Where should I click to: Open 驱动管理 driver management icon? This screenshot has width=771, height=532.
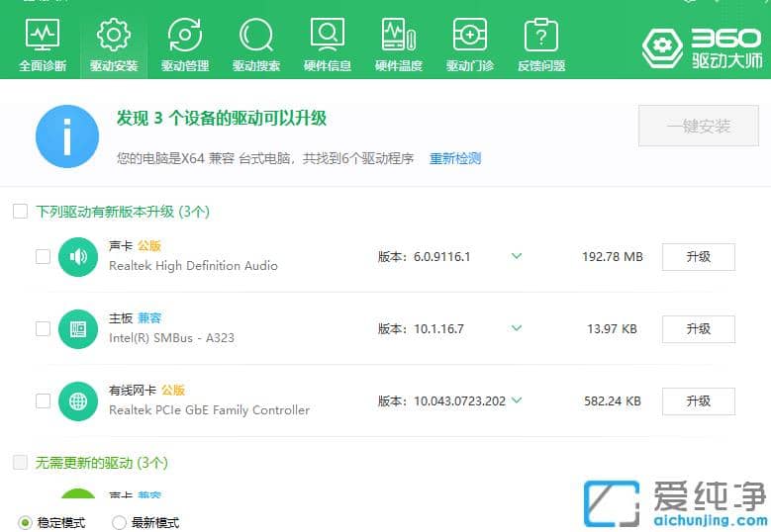(x=185, y=44)
